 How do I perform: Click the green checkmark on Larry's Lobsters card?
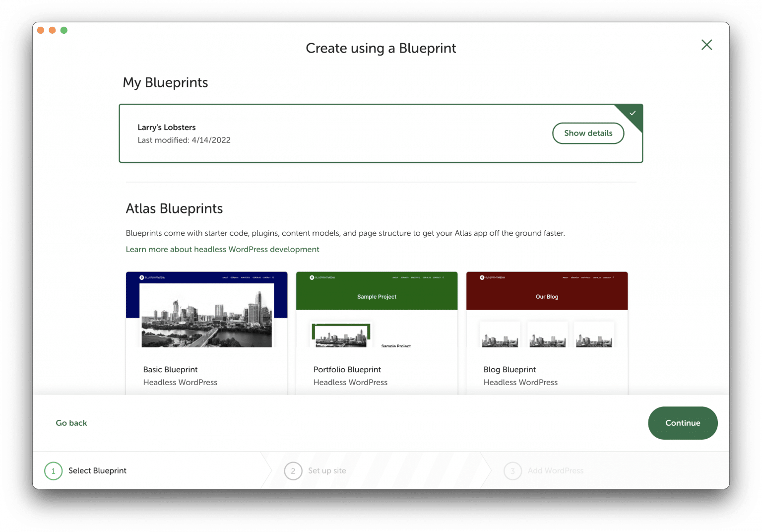click(x=633, y=113)
